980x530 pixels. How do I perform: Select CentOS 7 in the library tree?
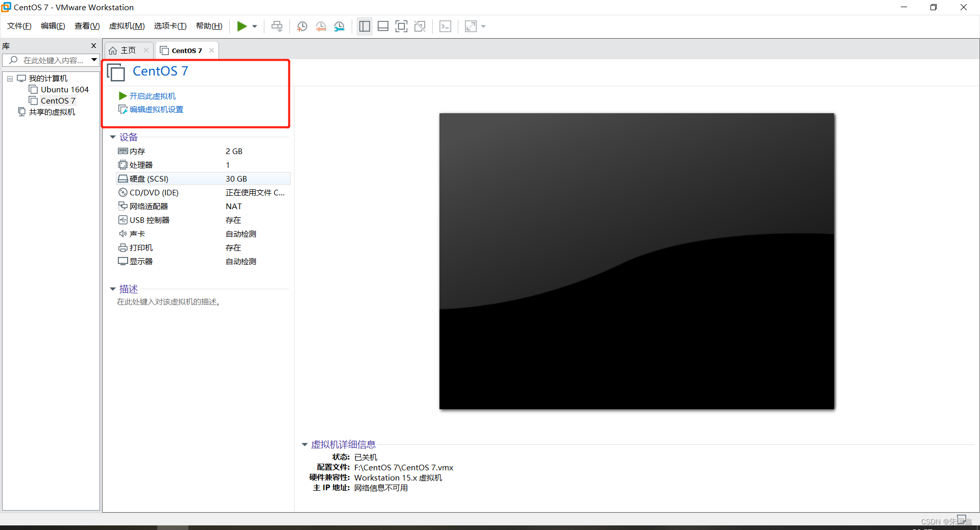pos(58,100)
